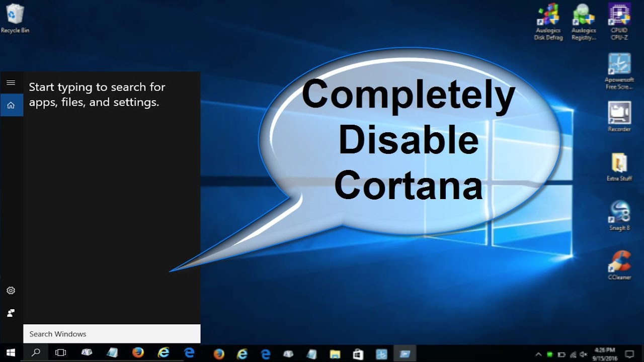Select Home in search panel sidebar
This screenshot has height=362, width=644.
pos(11,105)
